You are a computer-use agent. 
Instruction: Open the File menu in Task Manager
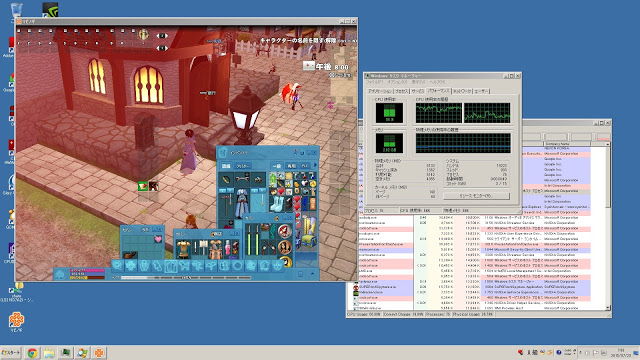pyautogui.click(x=373, y=82)
